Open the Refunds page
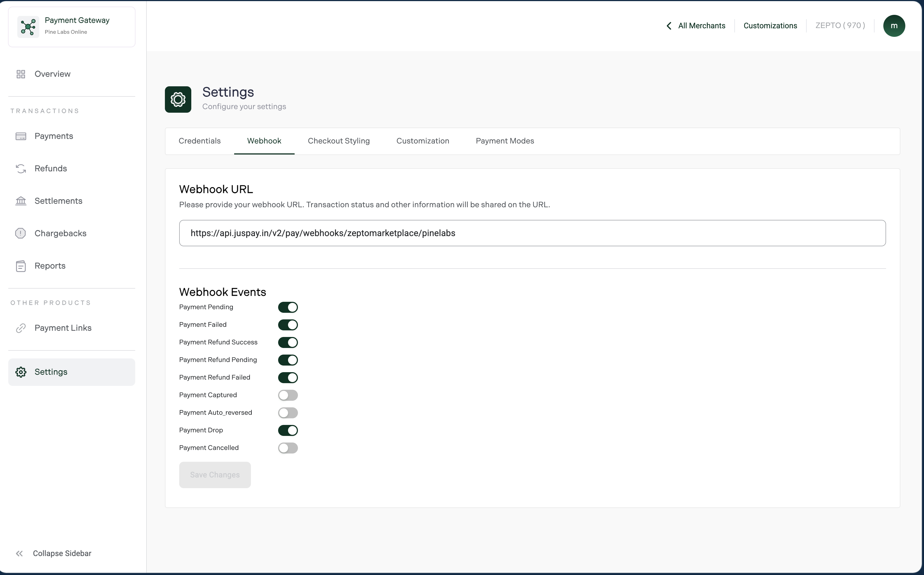Screen dimensions: 924x575 71,168
